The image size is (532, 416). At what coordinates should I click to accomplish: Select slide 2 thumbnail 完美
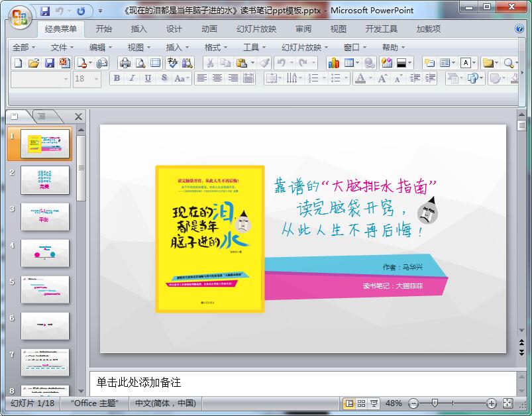(45, 180)
